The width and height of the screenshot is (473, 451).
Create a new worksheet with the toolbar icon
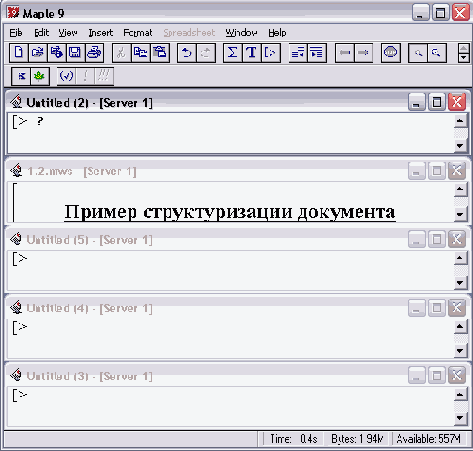click(19, 53)
